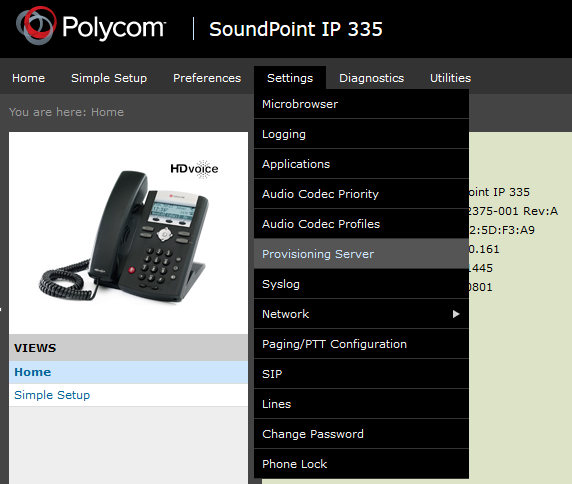Click the Polycom logo
572x484 pixels.
91,26
